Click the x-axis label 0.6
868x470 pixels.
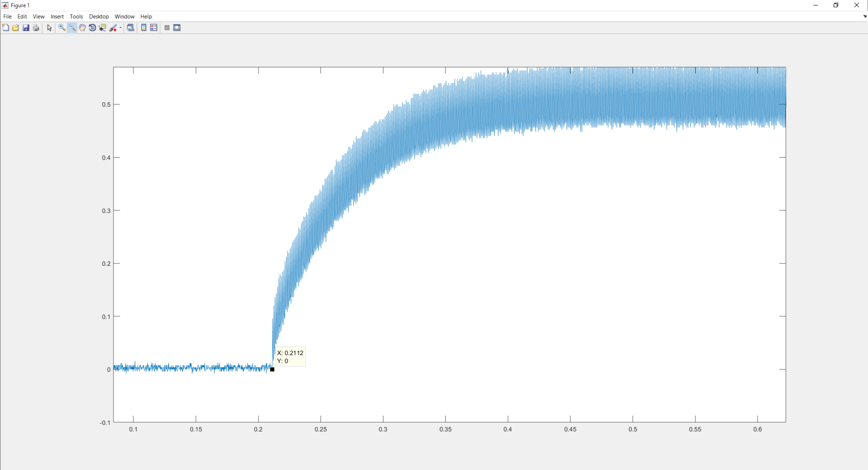758,429
